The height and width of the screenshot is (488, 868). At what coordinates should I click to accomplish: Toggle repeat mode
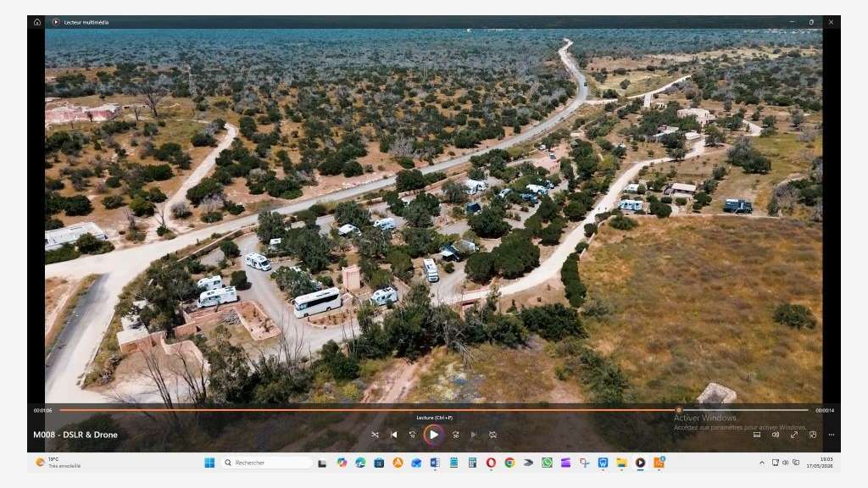click(492, 435)
